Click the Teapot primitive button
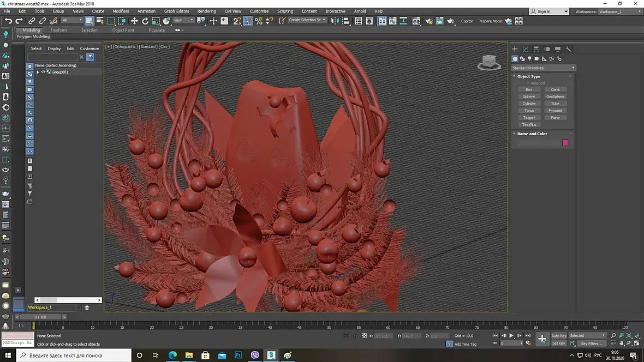Screen dimensions: 644x362 coord(529,118)
